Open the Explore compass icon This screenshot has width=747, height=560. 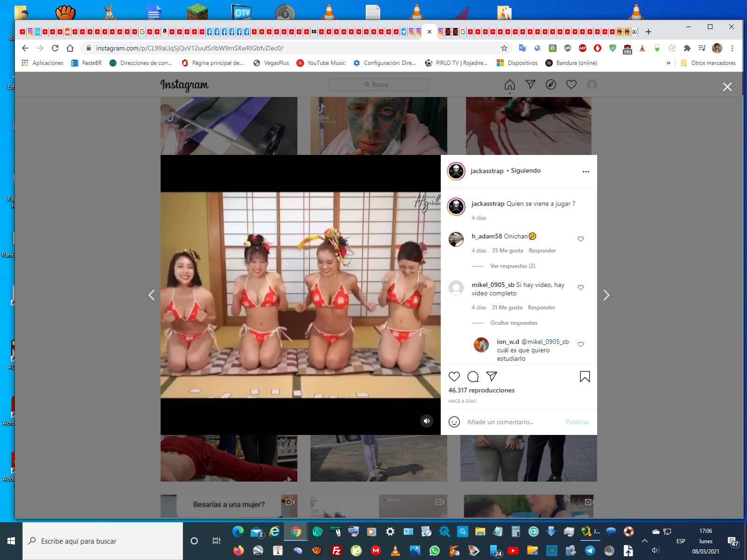(551, 84)
